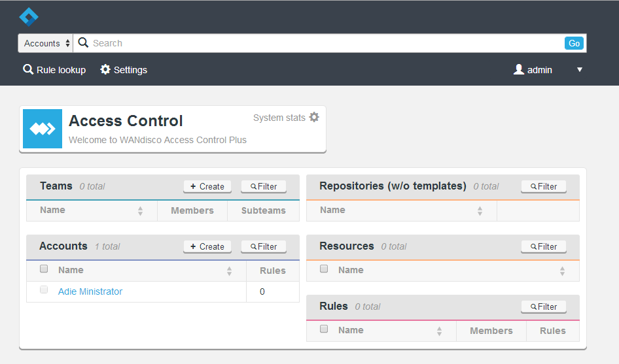Click the Settings gear icon

point(105,69)
